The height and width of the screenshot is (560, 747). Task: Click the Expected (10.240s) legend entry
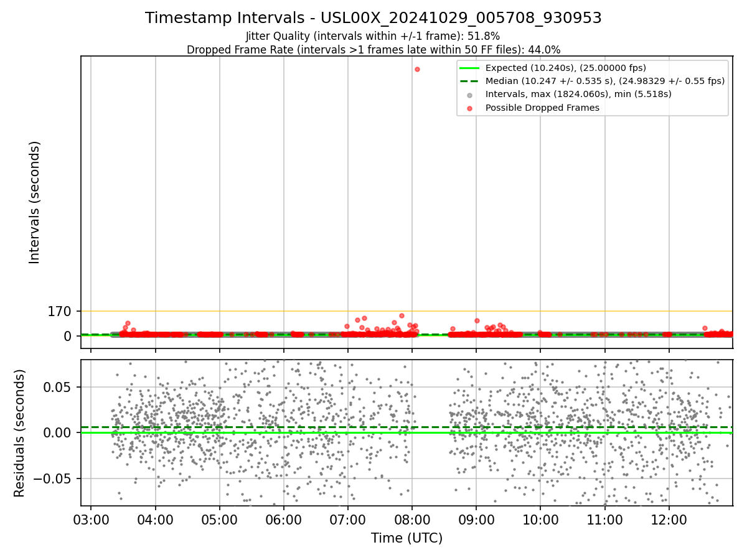pyautogui.click(x=565, y=68)
